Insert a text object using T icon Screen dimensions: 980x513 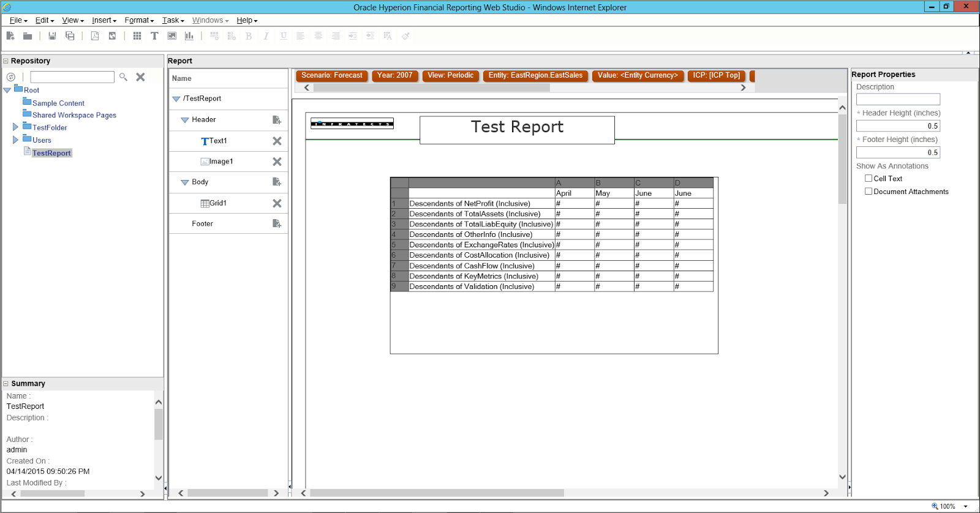(x=154, y=36)
